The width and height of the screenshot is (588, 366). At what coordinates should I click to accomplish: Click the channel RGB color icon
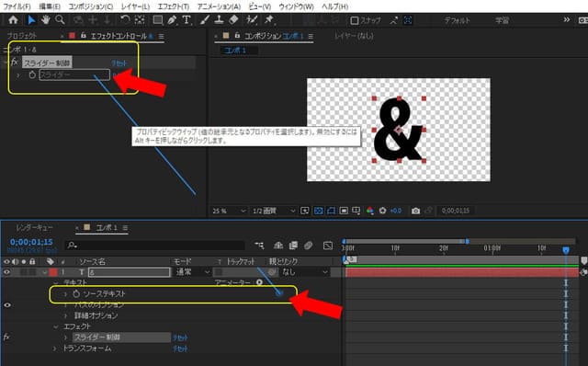pos(369,211)
